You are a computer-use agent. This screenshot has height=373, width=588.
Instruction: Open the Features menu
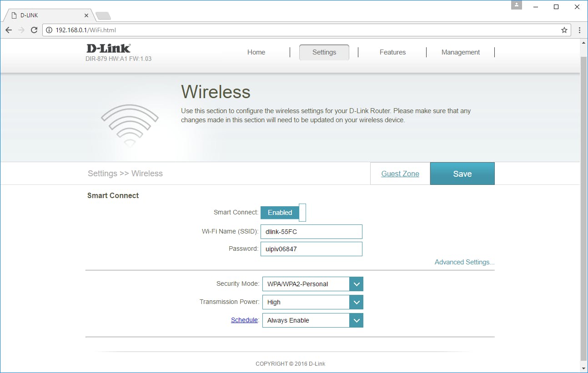click(x=392, y=52)
